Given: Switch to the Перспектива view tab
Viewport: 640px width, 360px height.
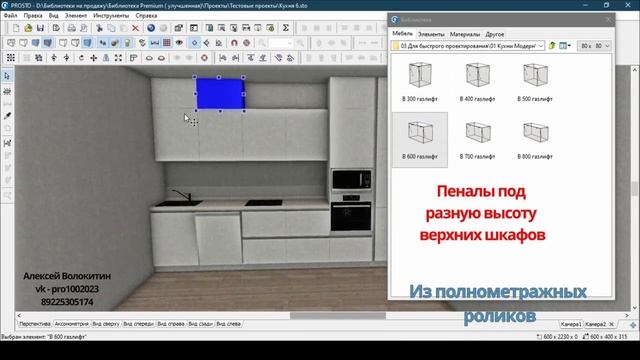Looking at the screenshot, I should tap(35, 324).
